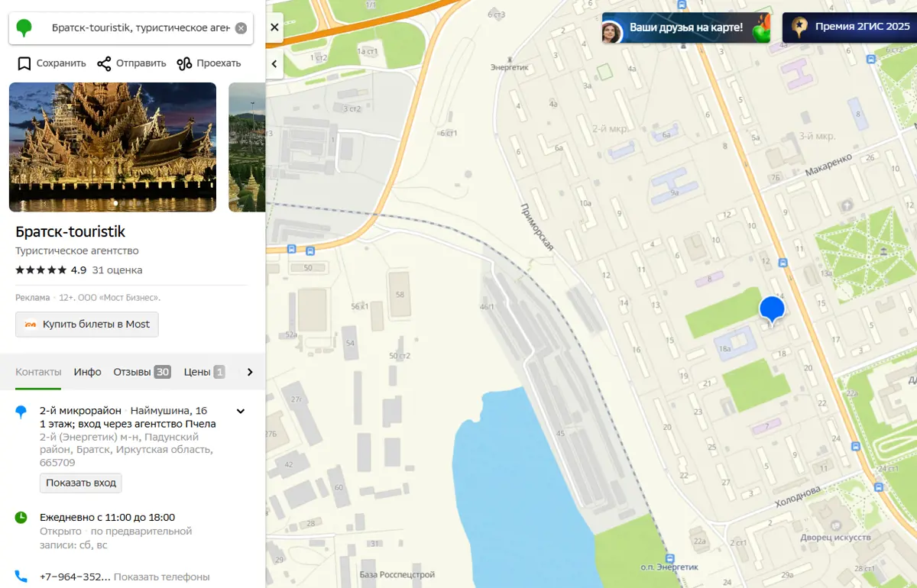917x588 pixels.
Task: Click the green 2GIS logo icon
Action: [x=25, y=28]
